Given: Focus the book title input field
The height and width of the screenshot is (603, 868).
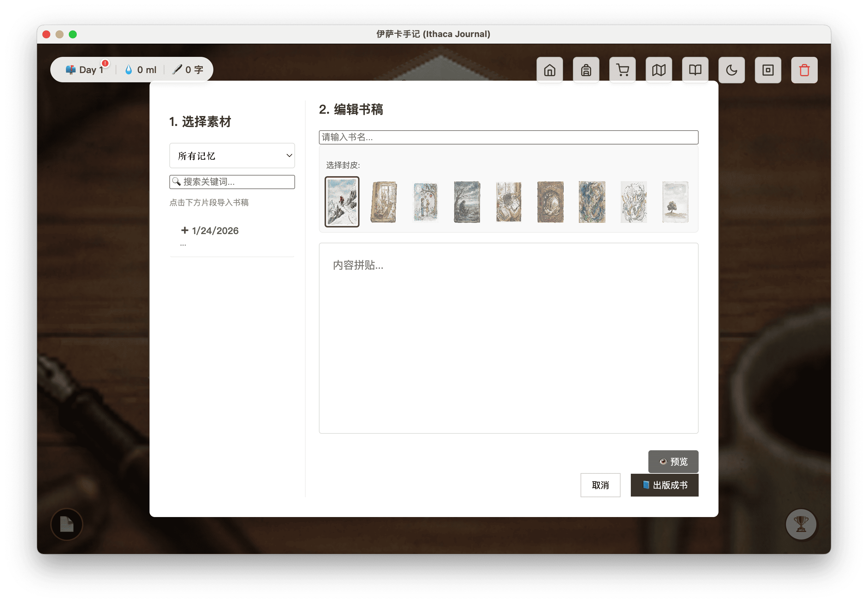Looking at the screenshot, I should [x=508, y=137].
